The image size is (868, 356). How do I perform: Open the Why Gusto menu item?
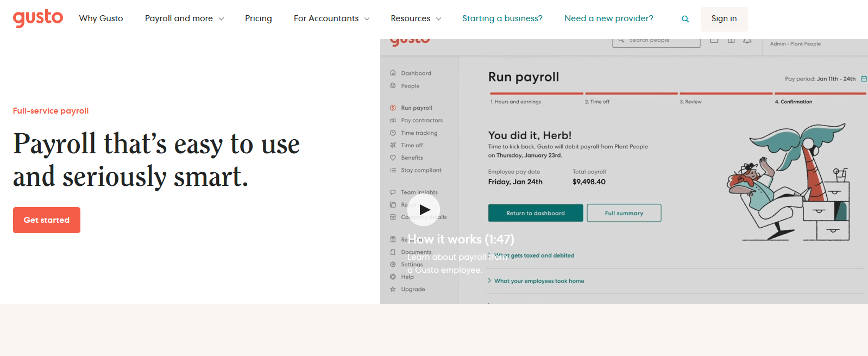click(x=101, y=18)
